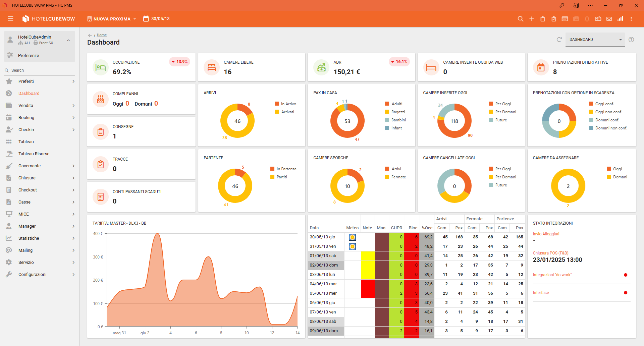Collapse the HotelCubeAdmin user panel
644x346 pixels.
[x=68, y=40]
